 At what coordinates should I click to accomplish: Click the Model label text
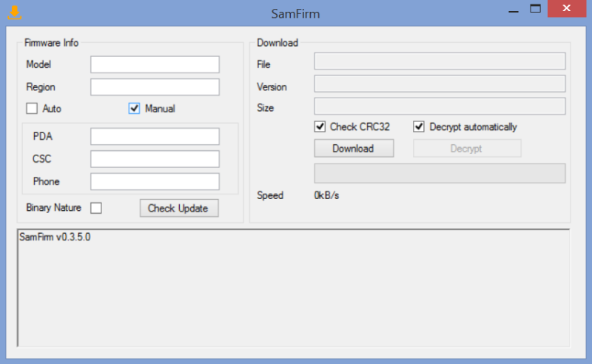pyautogui.click(x=38, y=64)
